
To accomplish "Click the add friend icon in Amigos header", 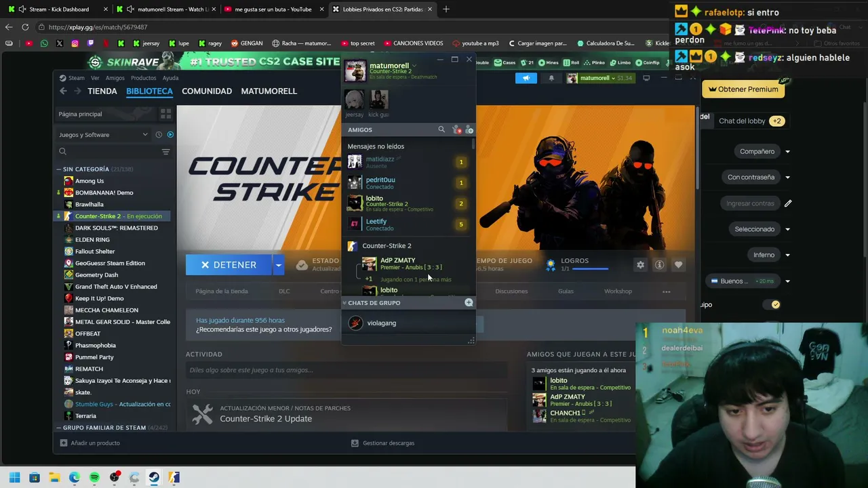I will (x=469, y=129).
